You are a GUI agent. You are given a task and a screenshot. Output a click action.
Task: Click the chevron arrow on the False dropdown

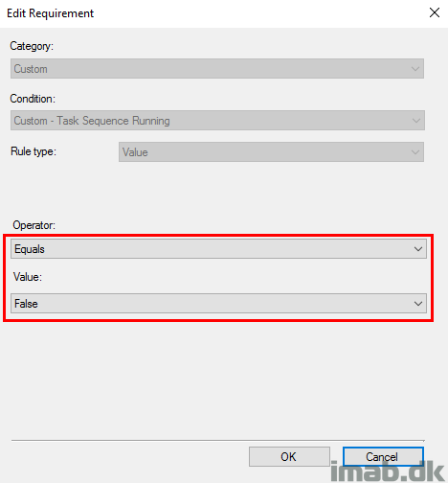(418, 303)
